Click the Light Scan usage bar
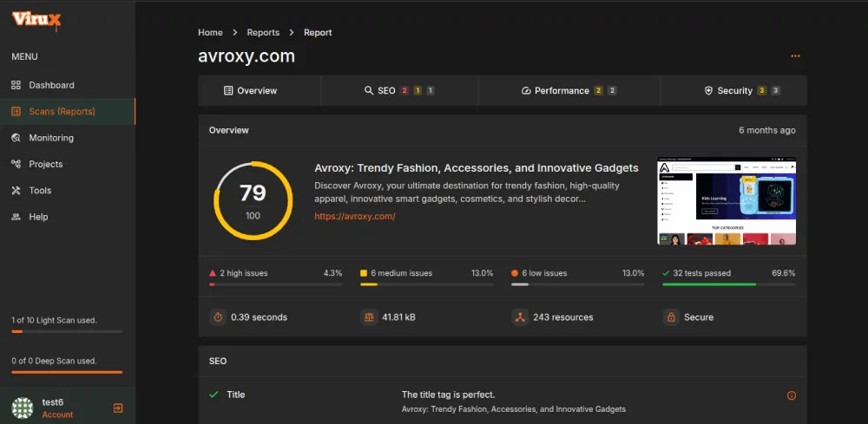868x424 pixels. coord(67,332)
